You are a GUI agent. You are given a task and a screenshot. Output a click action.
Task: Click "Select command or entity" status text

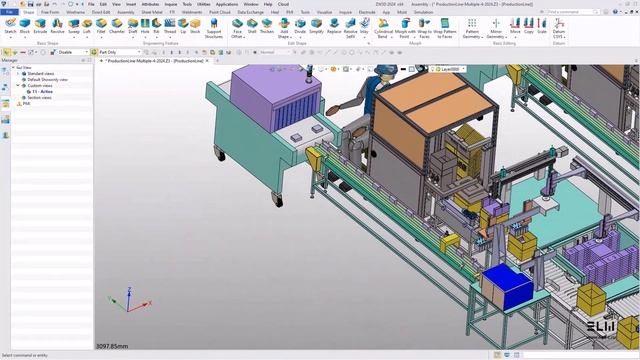(x=24, y=355)
